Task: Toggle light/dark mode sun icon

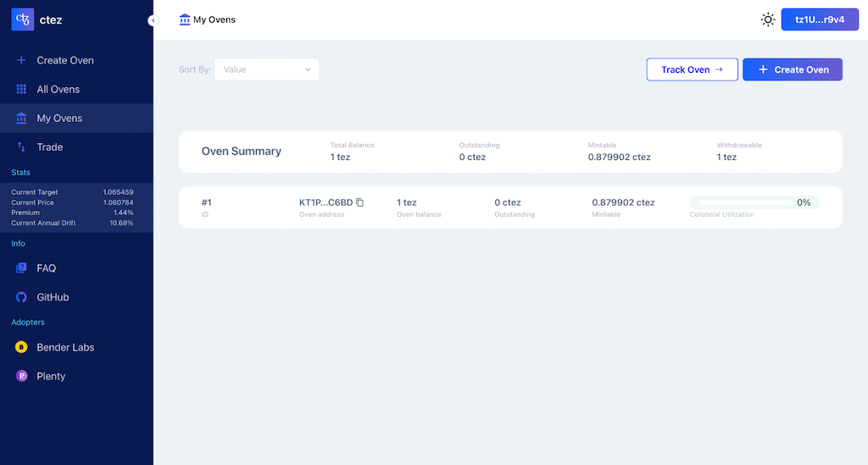Action: (768, 19)
